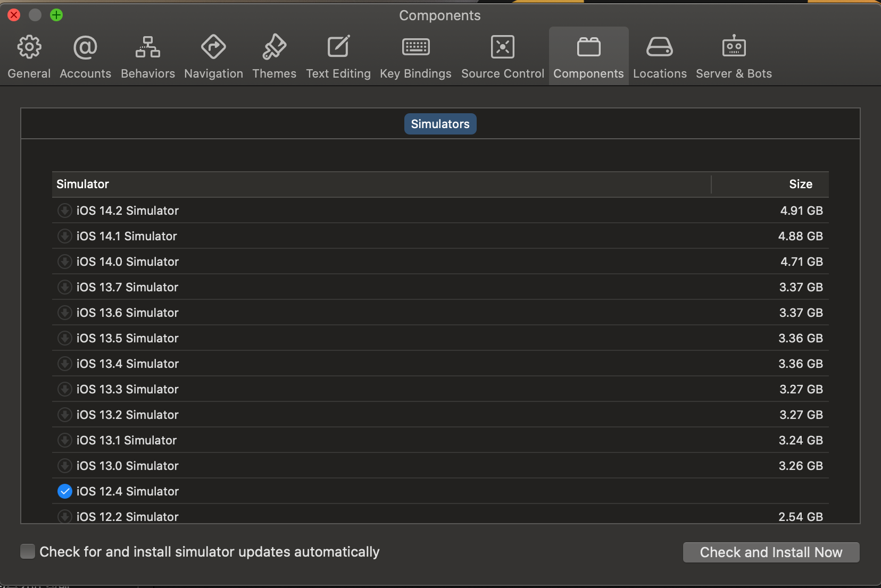This screenshot has height=588, width=881.
Task: Select the Themes hammer icon
Action: (275, 47)
